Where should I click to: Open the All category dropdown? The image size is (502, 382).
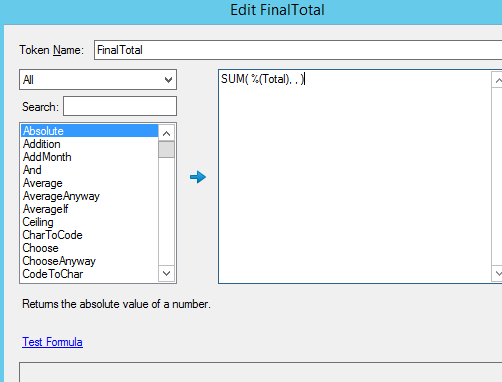tap(98, 80)
